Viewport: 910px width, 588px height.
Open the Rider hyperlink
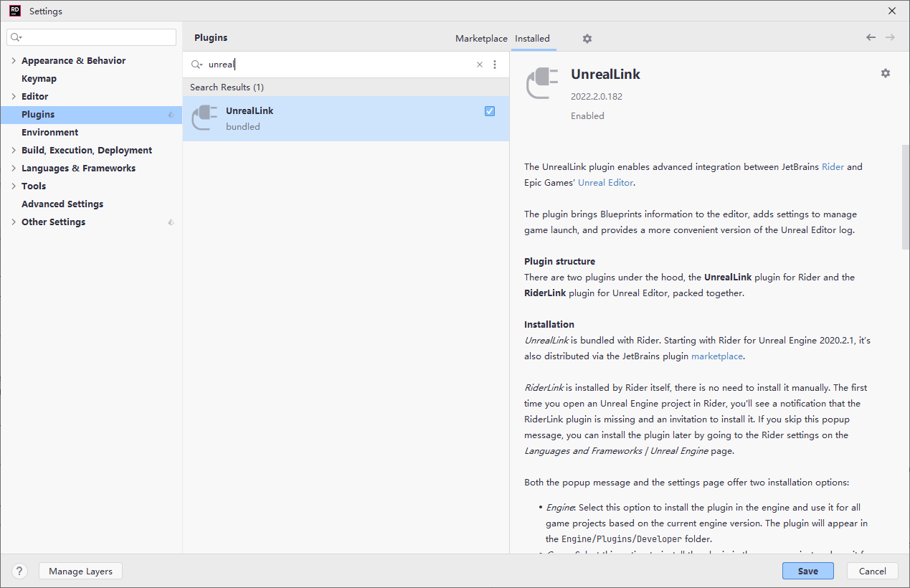[833, 167]
